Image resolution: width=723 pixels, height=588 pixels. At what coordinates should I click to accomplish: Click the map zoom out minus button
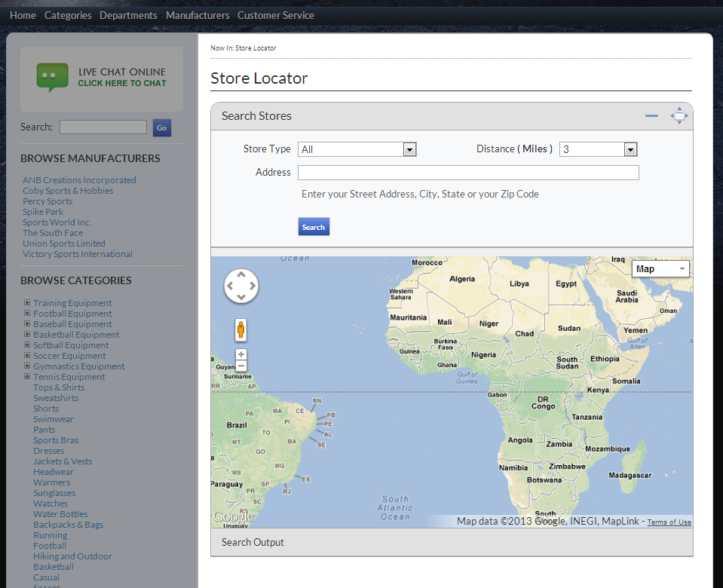coord(241,366)
